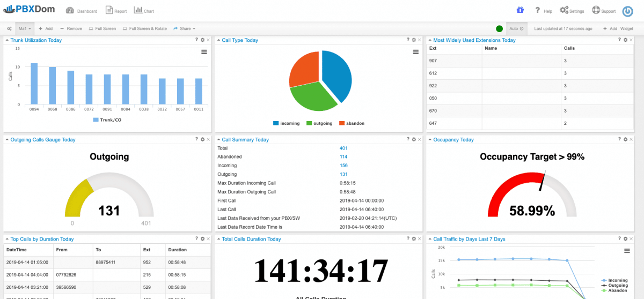Collapse the Outgoing Calls Gauge Today widget
Viewport: 644px width, 299px height.
coord(7,140)
